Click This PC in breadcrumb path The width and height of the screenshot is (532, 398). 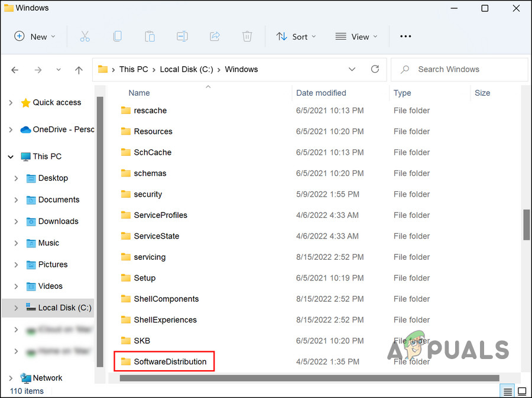click(134, 69)
